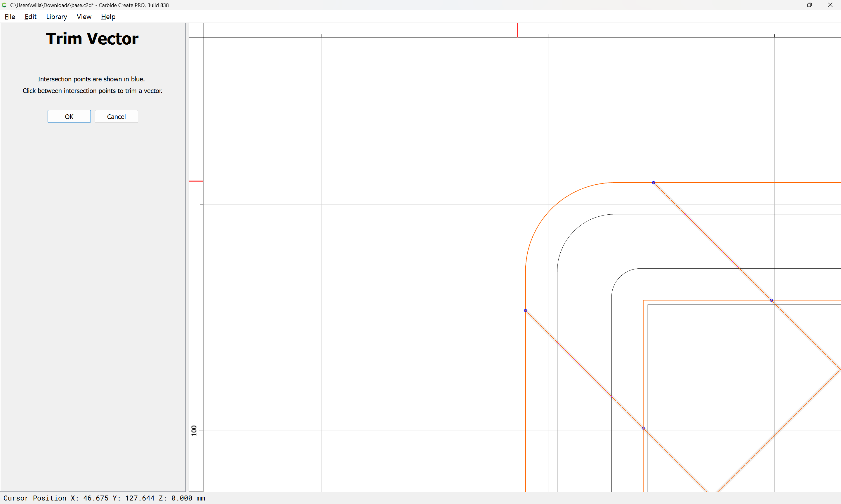Open the View menu

[x=84, y=17]
